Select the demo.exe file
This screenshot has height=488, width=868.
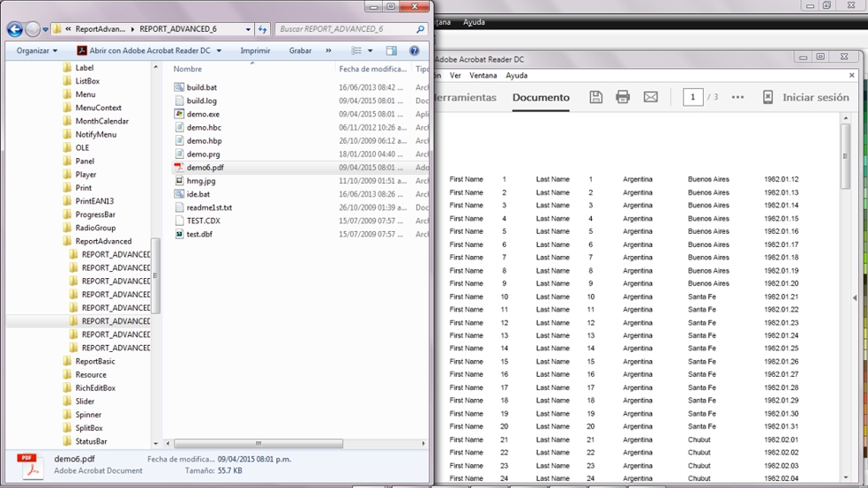click(x=203, y=114)
